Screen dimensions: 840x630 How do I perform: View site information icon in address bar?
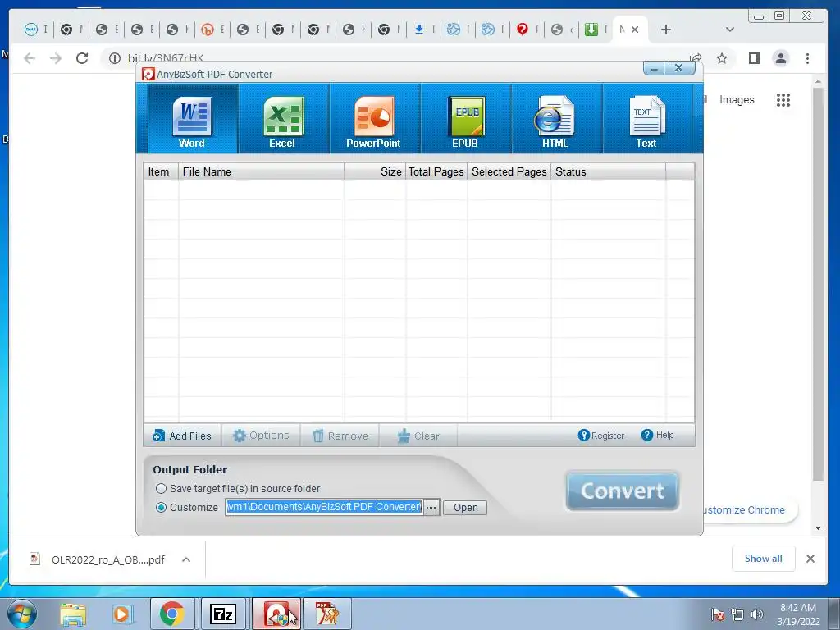[115, 58]
